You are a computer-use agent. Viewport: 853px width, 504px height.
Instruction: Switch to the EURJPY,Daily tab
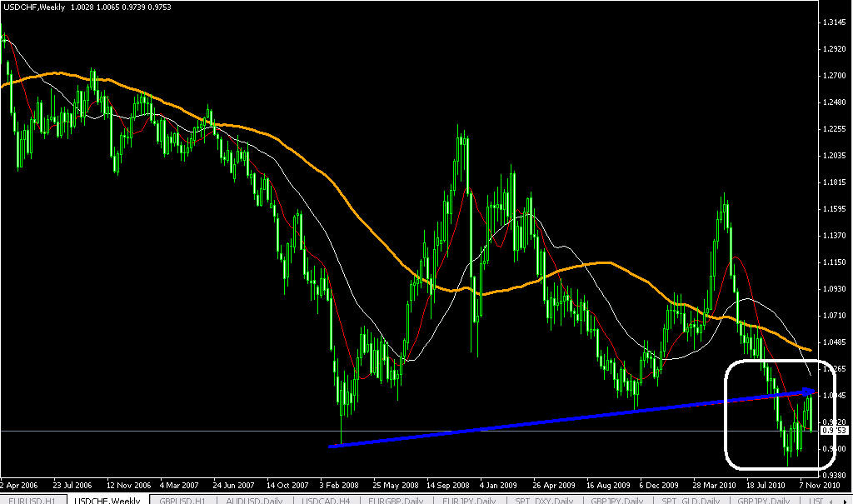coord(469,500)
